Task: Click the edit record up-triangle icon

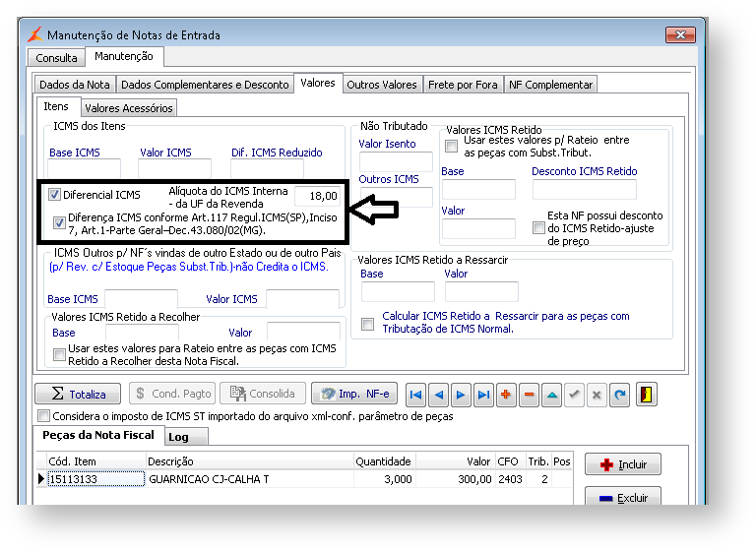Action: click(x=551, y=395)
